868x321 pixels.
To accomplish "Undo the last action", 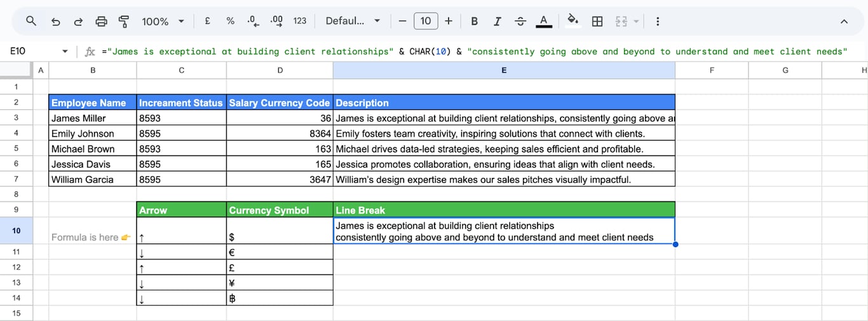I will point(55,21).
